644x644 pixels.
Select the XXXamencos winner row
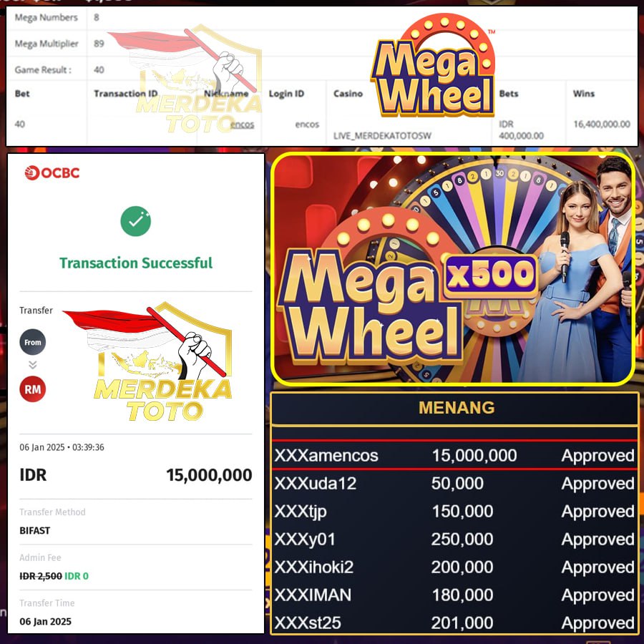(x=454, y=456)
